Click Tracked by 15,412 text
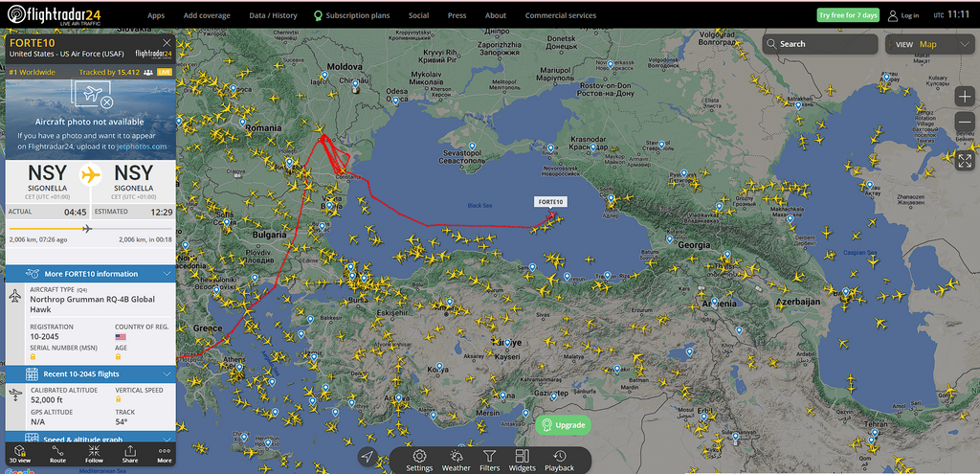980x474 pixels. [x=109, y=73]
